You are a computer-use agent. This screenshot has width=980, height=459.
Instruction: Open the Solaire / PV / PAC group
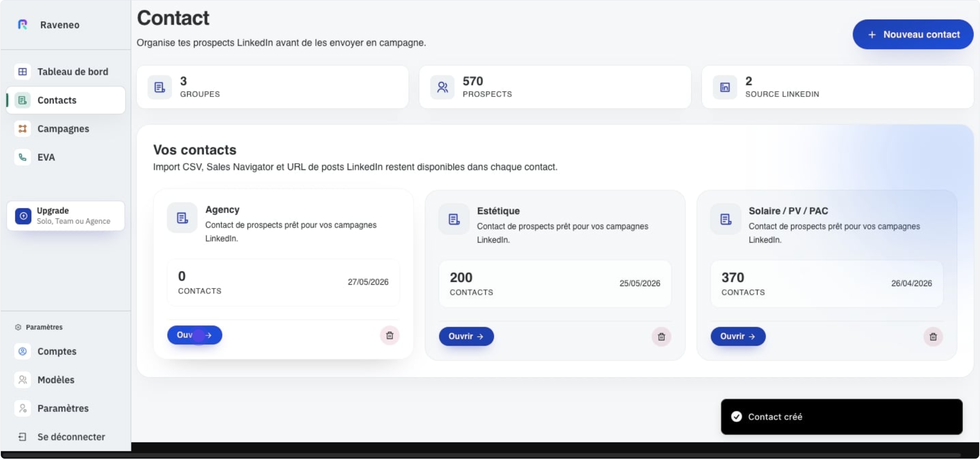pos(738,337)
